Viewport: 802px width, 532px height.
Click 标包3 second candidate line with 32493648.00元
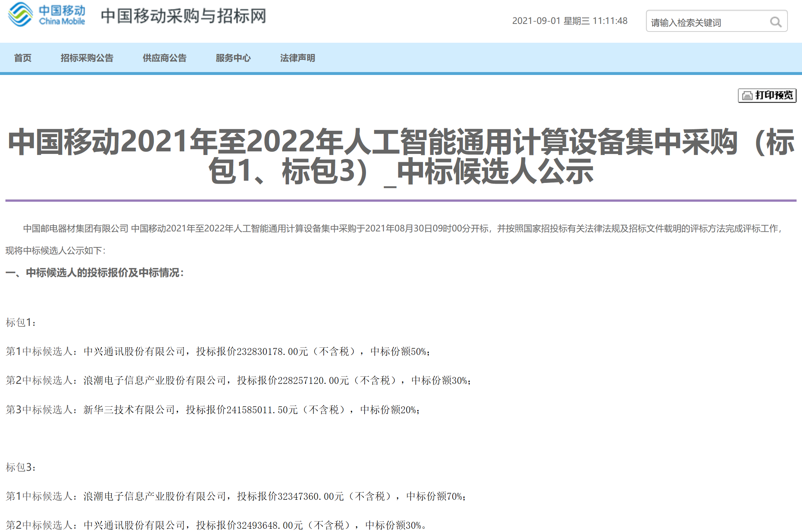(216, 525)
